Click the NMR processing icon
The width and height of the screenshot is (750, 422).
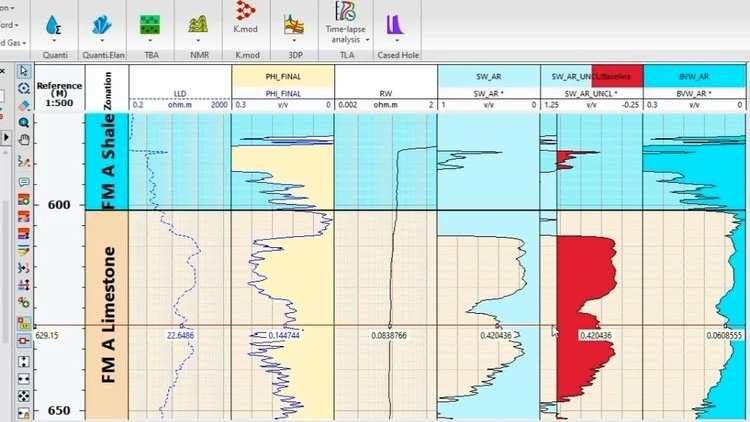(x=197, y=22)
